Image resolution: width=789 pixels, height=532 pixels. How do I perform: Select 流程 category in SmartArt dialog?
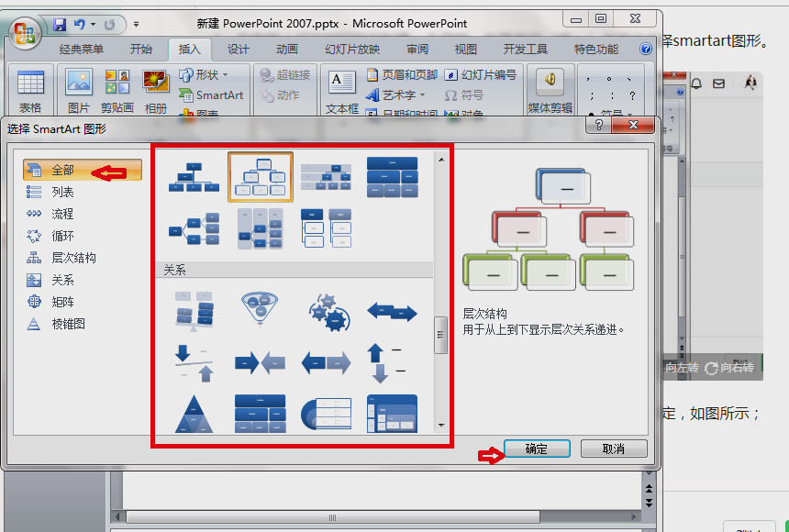(x=83, y=214)
